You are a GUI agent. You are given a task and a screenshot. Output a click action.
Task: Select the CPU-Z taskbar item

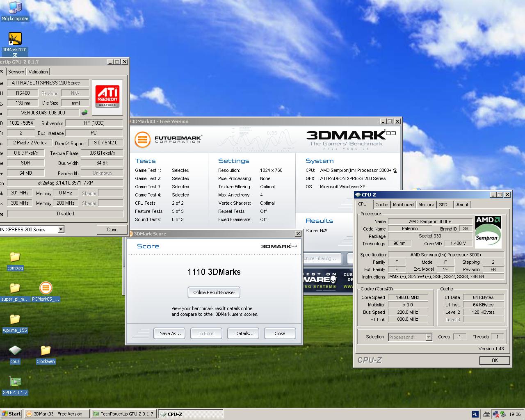(190, 414)
